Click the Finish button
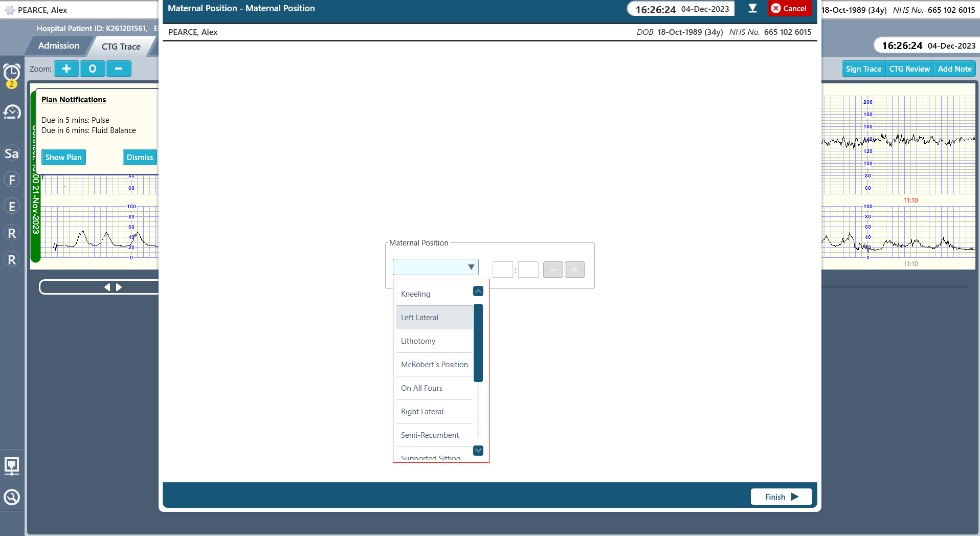 [781, 497]
